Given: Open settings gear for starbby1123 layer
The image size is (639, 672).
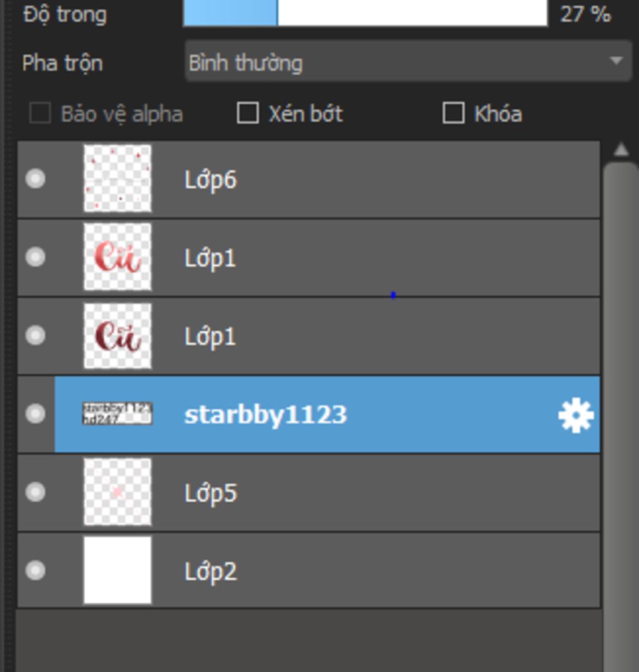Looking at the screenshot, I should pos(576,416).
